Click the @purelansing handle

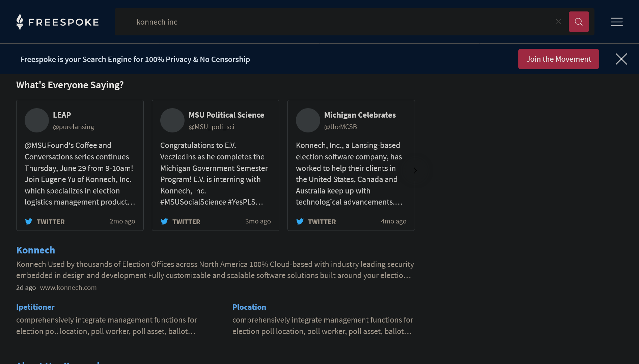73,127
